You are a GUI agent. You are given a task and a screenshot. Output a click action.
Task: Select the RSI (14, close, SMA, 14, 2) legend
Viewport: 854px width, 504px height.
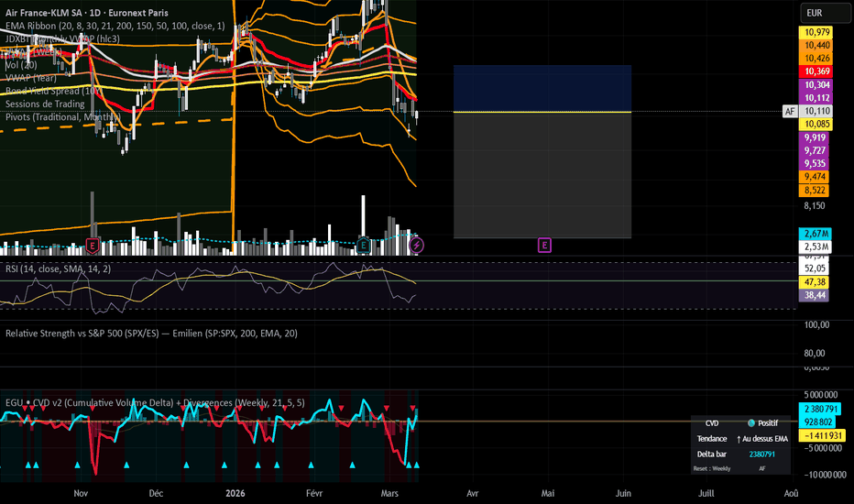point(59,268)
